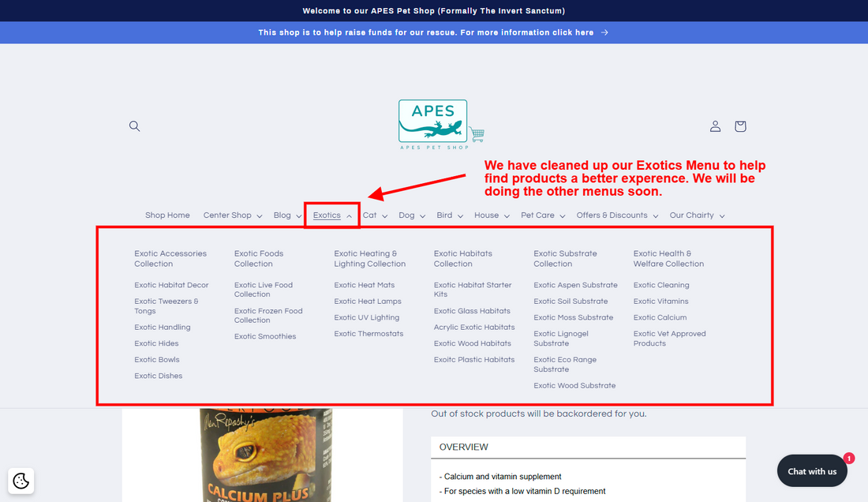
Task: Browse Exotic Soil Substrate
Action: (x=571, y=301)
